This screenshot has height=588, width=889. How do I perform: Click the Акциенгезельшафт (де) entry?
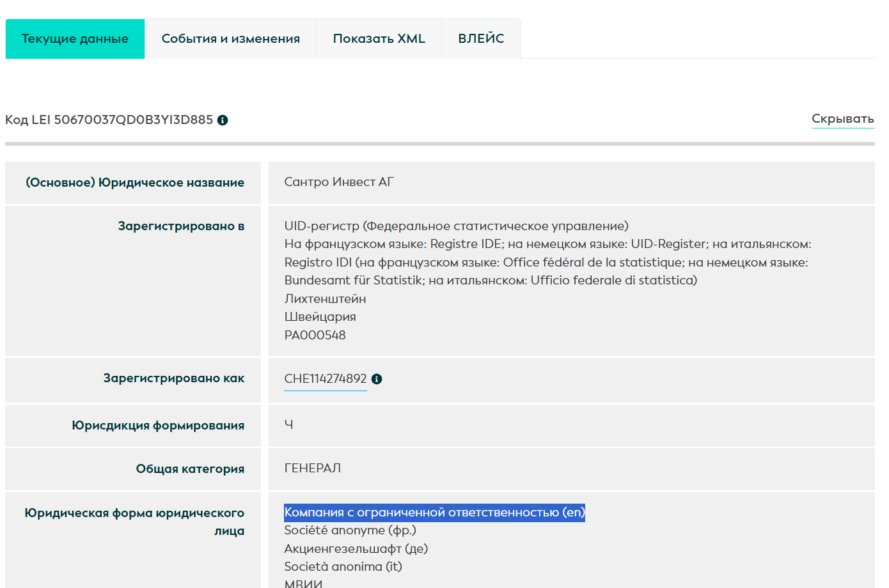click(x=356, y=548)
